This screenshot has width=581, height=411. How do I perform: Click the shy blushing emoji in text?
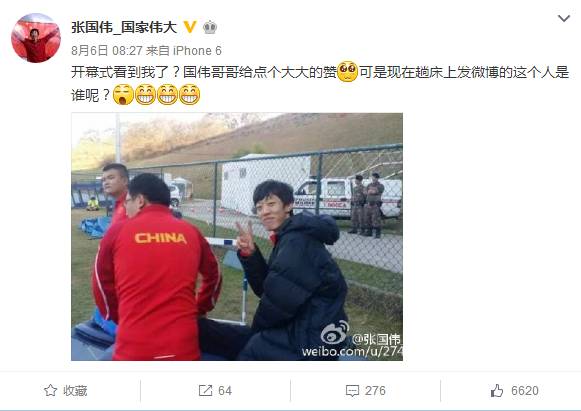tap(348, 71)
